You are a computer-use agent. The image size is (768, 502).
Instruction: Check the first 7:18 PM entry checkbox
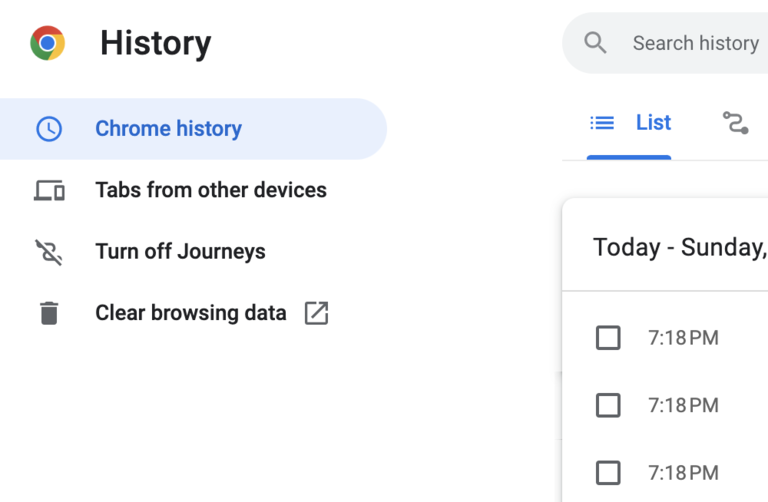click(608, 338)
